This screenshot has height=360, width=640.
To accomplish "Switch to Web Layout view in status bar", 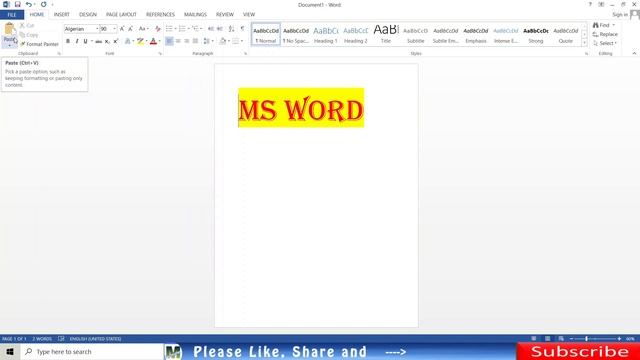I will [561, 339].
